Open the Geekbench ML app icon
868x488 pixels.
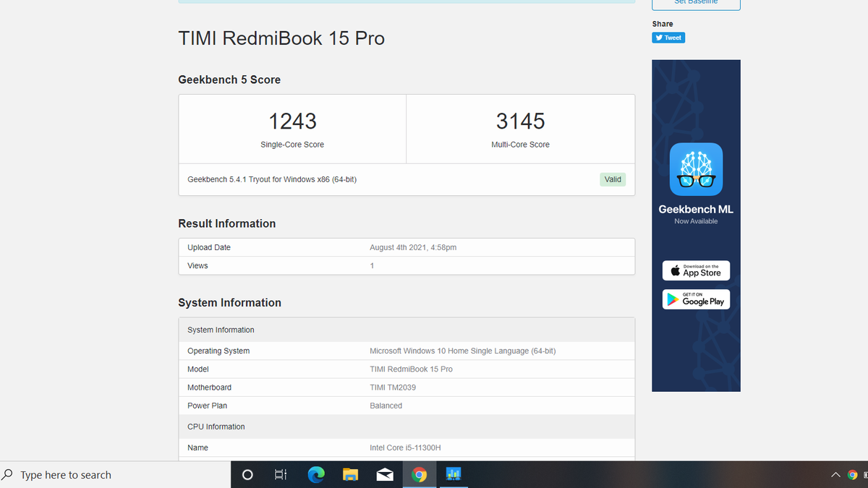click(x=696, y=169)
